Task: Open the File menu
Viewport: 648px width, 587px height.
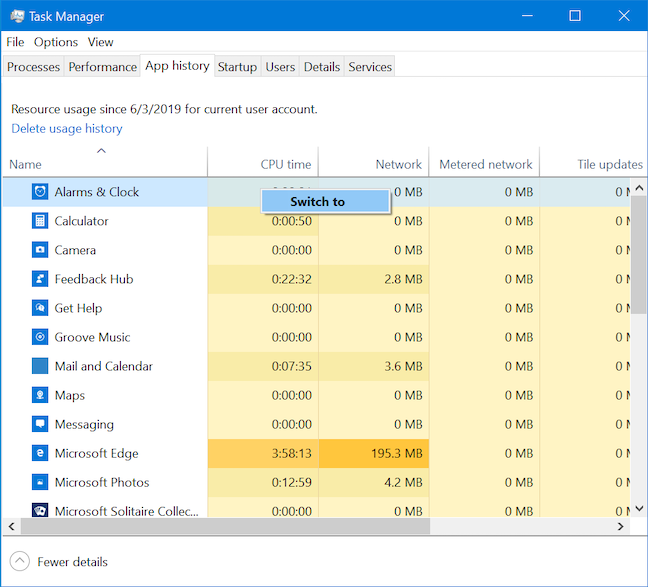Action: point(15,42)
